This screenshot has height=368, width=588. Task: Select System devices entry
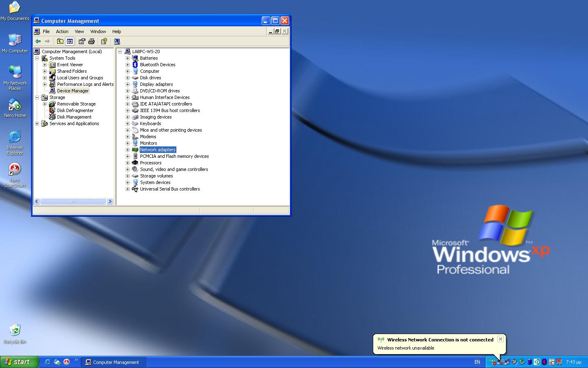point(155,182)
